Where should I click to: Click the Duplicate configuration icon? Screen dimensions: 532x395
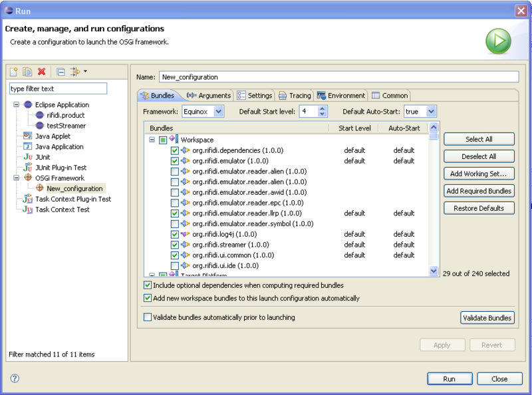27,72
